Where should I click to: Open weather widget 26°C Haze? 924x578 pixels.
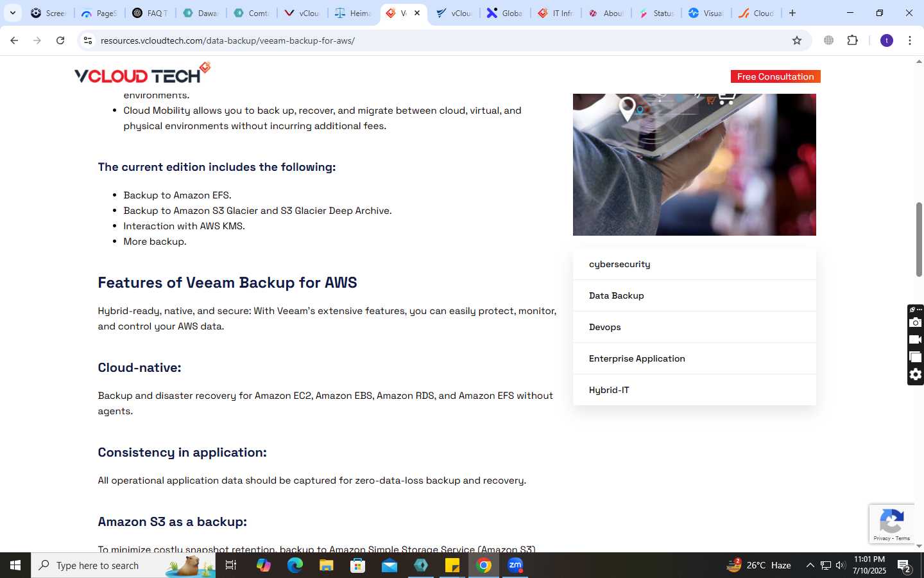click(758, 565)
